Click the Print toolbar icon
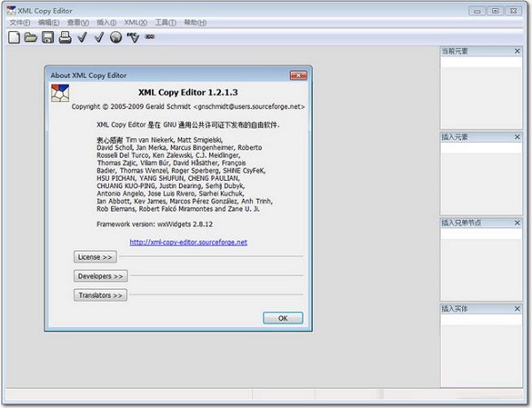532x408 pixels. point(65,37)
